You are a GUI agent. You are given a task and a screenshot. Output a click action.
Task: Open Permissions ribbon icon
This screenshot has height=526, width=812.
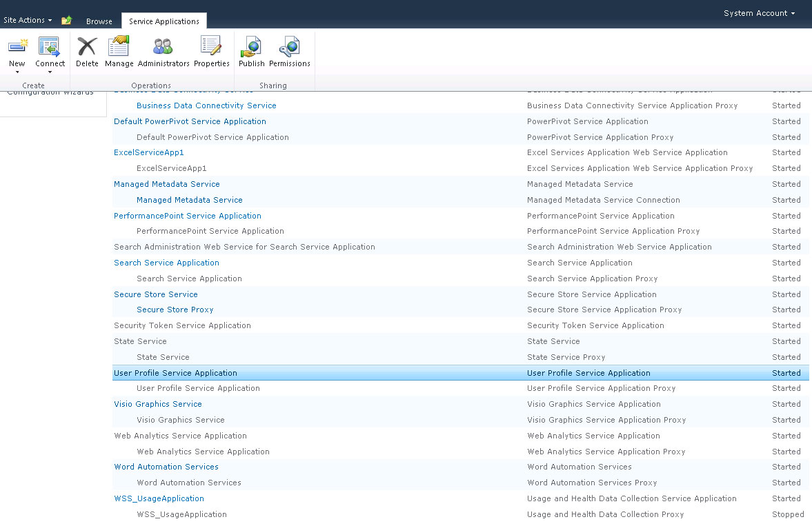(290, 47)
